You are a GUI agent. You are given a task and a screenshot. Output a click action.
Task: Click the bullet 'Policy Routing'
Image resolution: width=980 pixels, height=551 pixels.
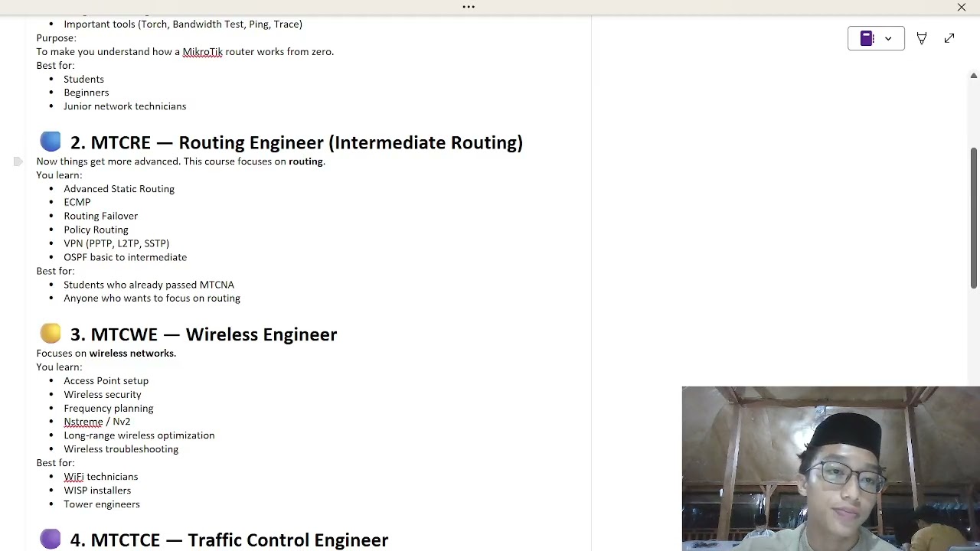[x=96, y=230]
